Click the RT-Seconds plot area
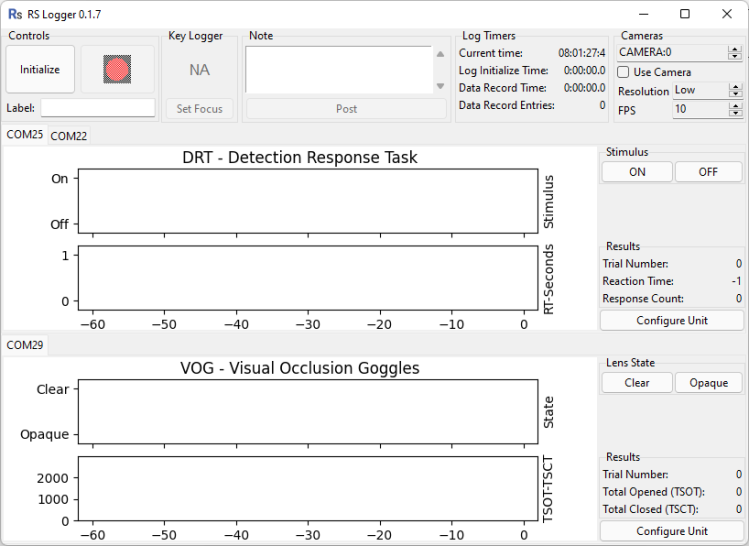749x546 pixels. pos(308,278)
